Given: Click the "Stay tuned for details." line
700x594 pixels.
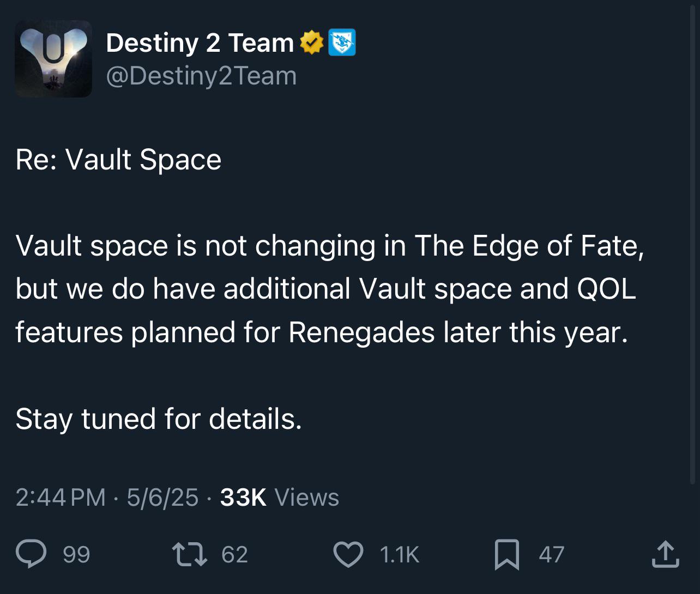Looking at the screenshot, I should [158, 419].
